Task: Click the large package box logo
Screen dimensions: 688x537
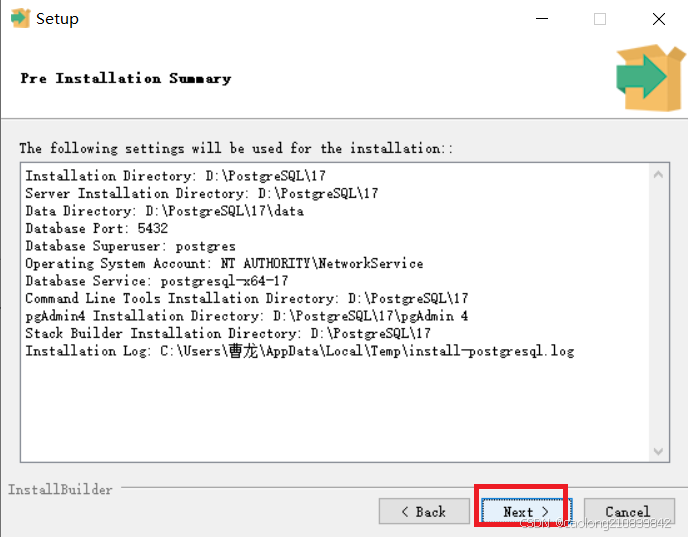Action: click(650, 78)
